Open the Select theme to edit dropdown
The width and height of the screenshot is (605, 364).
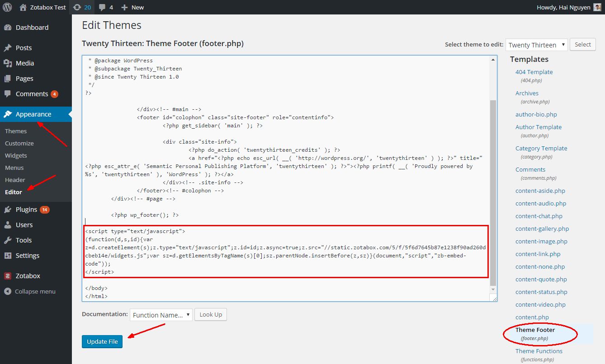(x=536, y=44)
